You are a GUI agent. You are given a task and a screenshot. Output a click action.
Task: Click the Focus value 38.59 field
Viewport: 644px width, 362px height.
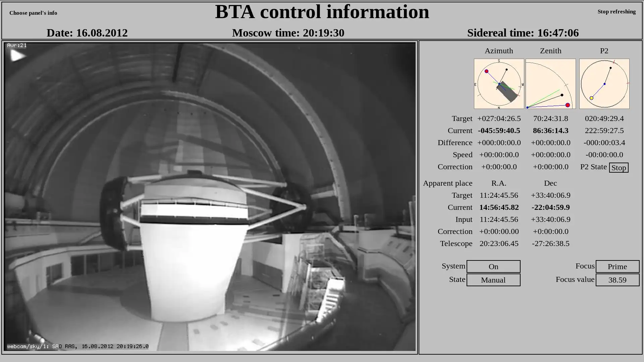pyautogui.click(x=617, y=280)
